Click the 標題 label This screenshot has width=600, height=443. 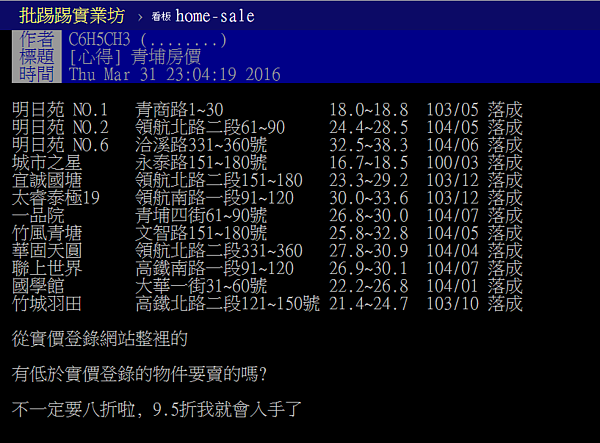[37, 57]
